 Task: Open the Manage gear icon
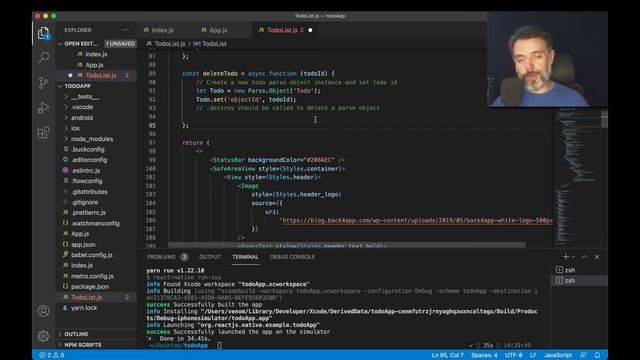pyautogui.click(x=43, y=336)
